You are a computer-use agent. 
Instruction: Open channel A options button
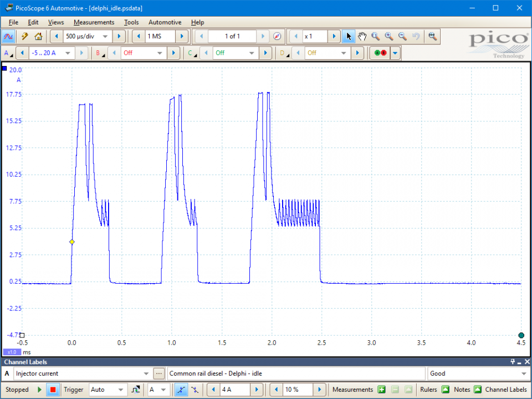point(8,53)
